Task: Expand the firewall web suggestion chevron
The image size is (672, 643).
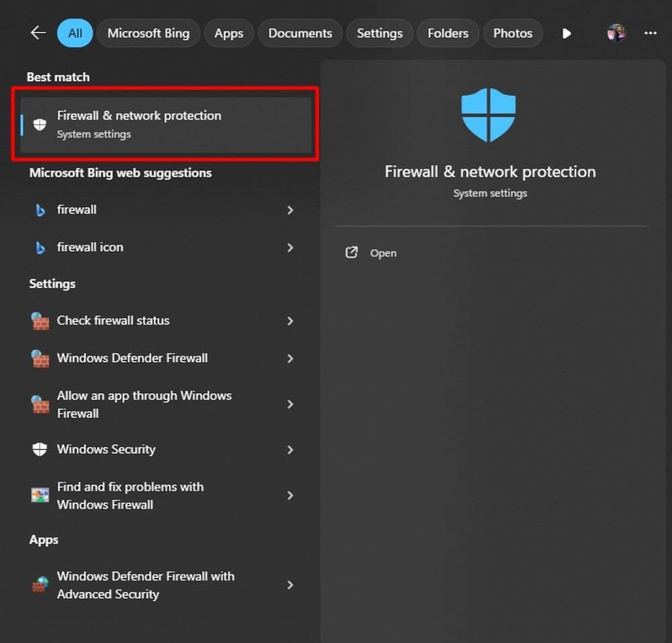Action: 290,210
